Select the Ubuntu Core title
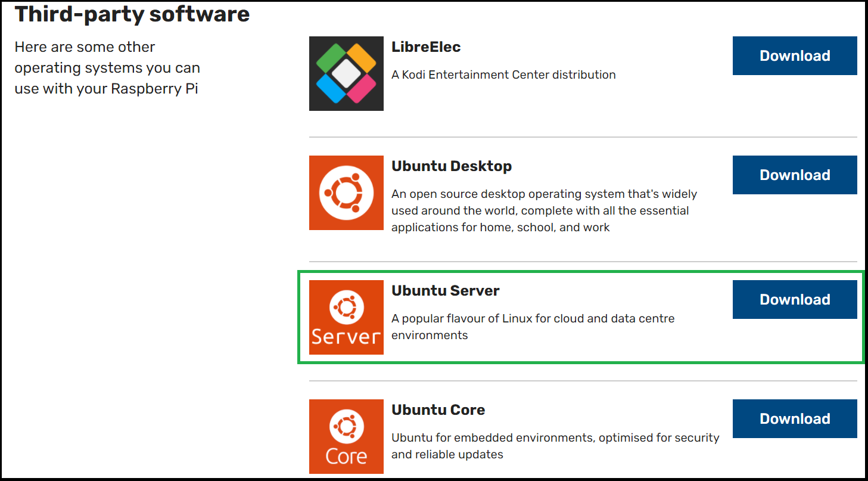This screenshot has height=481, width=868. click(x=438, y=410)
